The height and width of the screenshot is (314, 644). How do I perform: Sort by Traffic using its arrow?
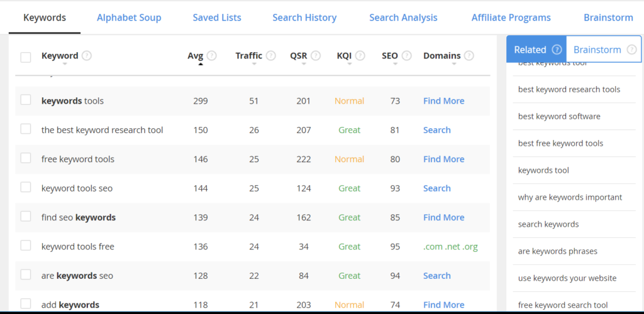tap(253, 64)
